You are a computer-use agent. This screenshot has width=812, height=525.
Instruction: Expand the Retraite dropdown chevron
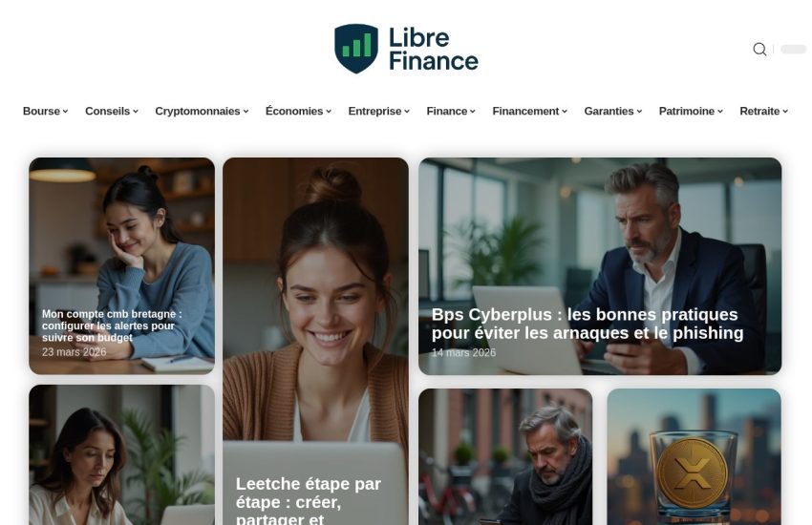coord(785,112)
